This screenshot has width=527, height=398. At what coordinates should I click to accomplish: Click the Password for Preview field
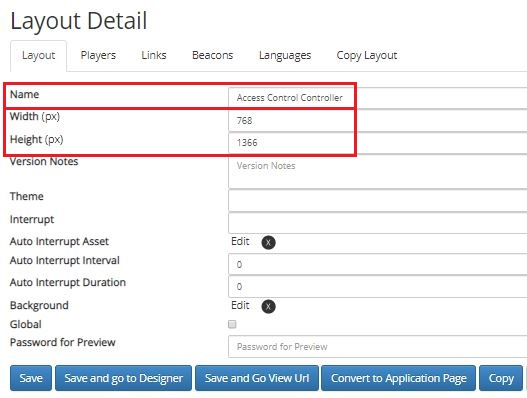377,347
